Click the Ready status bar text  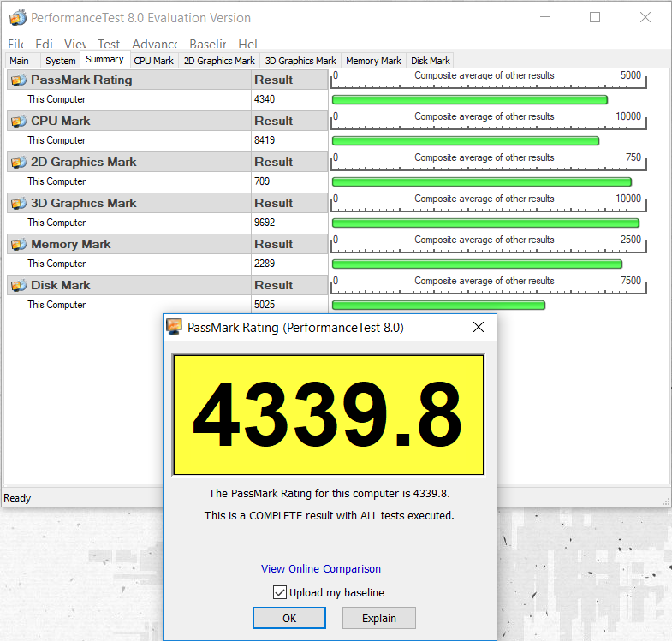[x=17, y=498]
